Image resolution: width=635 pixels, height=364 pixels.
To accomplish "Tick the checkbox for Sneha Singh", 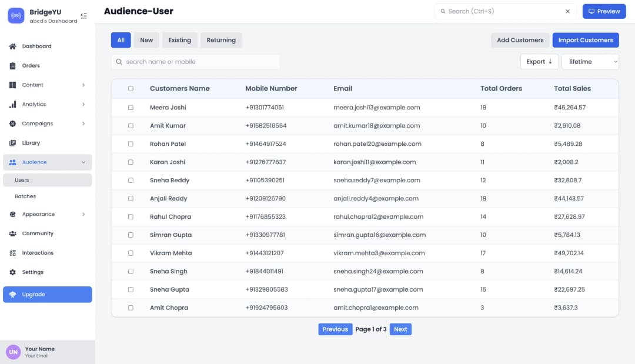I will tap(131, 272).
